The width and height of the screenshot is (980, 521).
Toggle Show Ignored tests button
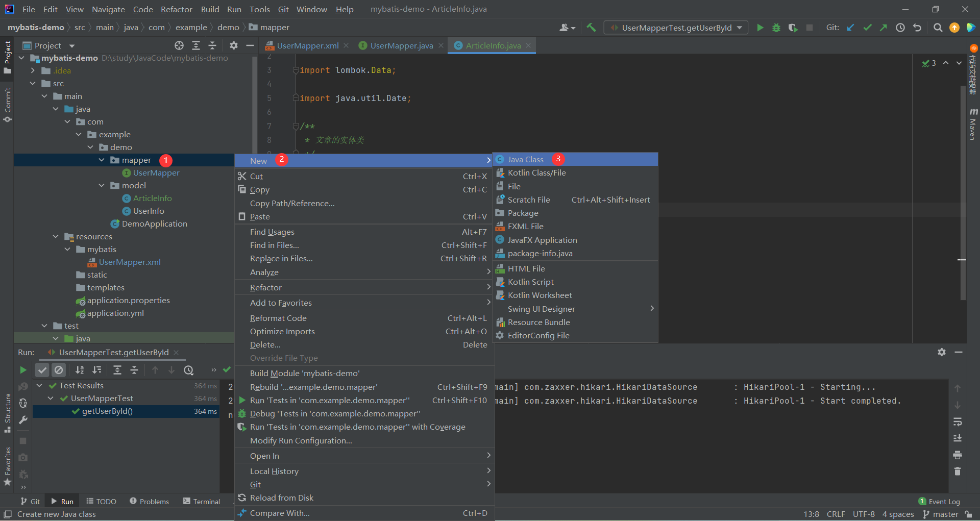59,370
